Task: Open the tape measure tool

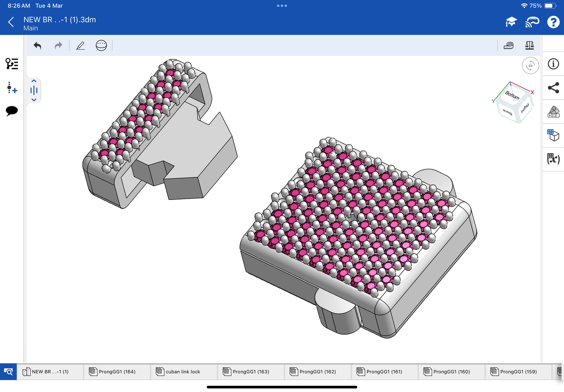Action: pos(508,46)
